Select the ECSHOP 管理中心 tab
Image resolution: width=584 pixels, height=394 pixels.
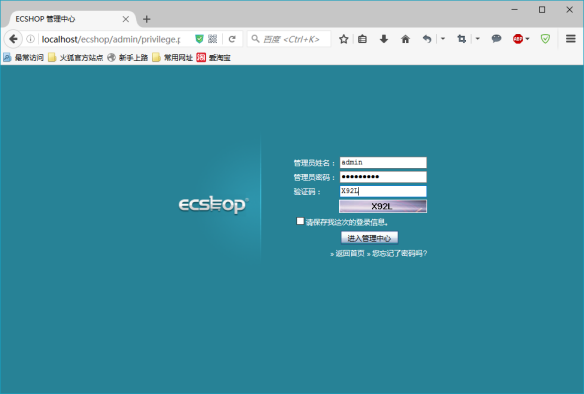(x=71, y=19)
